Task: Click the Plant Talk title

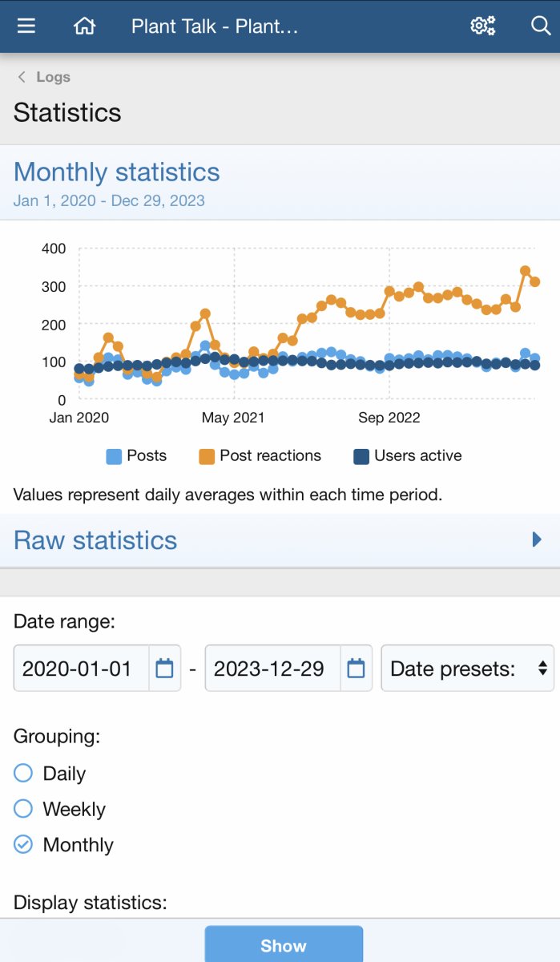Action: pos(215,26)
